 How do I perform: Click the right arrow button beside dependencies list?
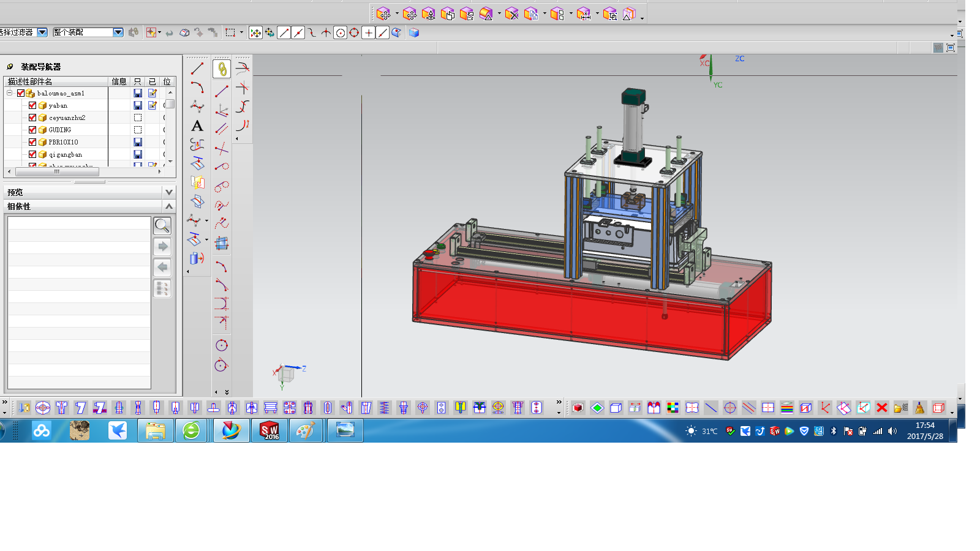coord(162,247)
